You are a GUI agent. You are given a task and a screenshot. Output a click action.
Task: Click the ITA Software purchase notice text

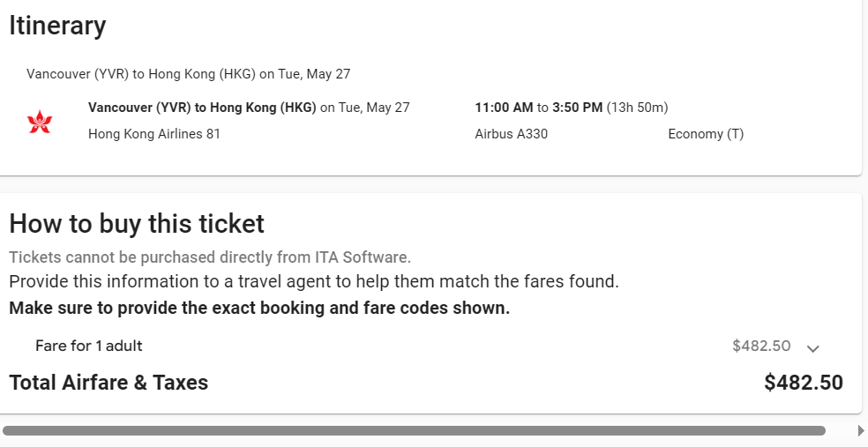[x=210, y=257]
